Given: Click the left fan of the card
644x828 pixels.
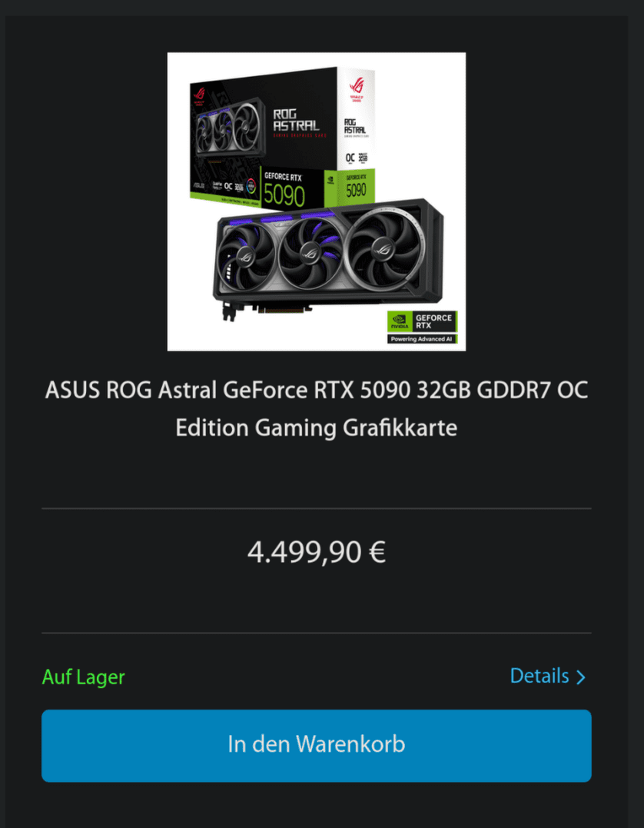Looking at the screenshot, I should pyautogui.click(x=247, y=257).
